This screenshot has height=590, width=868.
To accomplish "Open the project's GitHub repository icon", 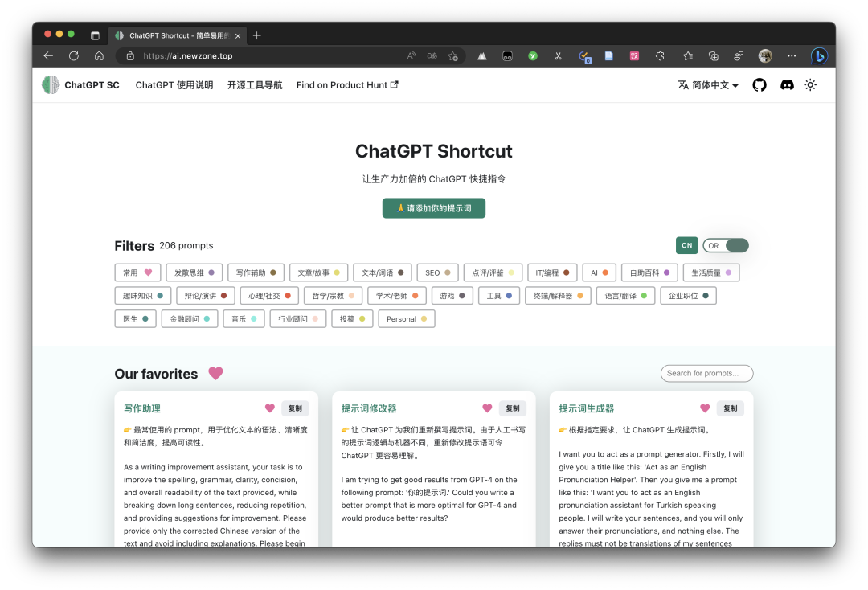I will click(759, 84).
